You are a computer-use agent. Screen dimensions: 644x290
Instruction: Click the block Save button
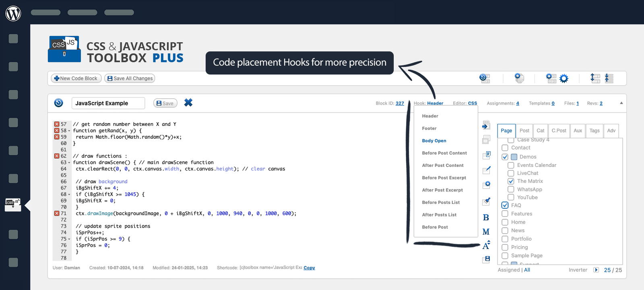point(165,103)
